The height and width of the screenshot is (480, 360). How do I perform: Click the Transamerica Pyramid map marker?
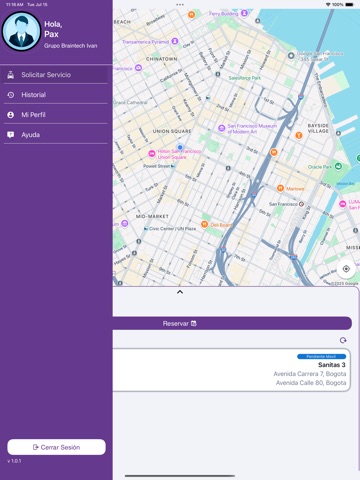coord(175,41)
